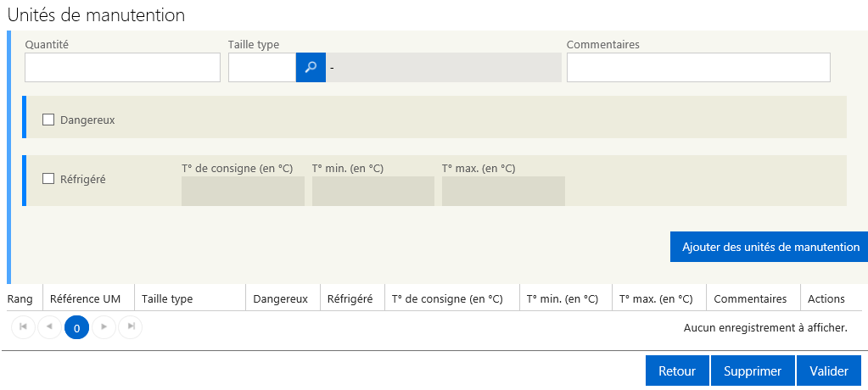Go to first page in pager
Screen dimensions: 868x390
23,327
